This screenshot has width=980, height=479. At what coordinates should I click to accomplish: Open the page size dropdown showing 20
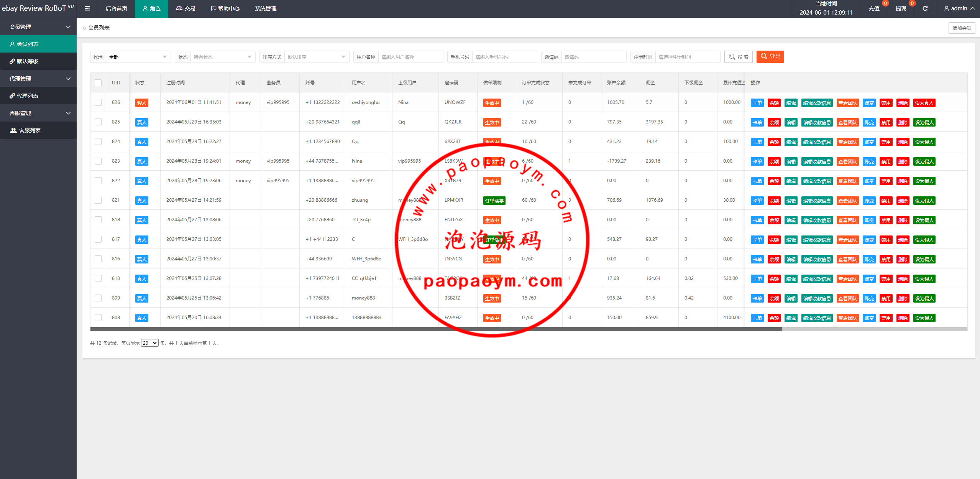[x=150, y=343]
